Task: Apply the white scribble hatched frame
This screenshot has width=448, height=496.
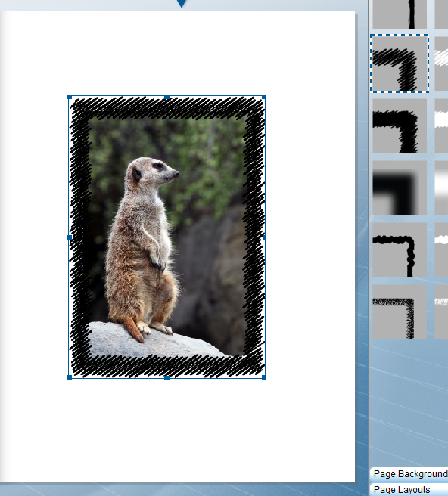Action: (441, 64)
